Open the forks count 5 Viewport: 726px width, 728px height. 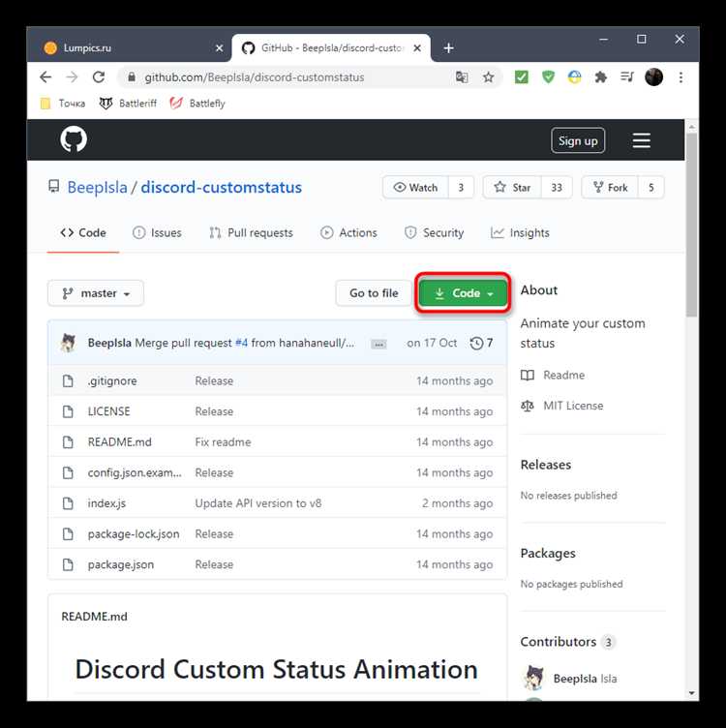651,187
